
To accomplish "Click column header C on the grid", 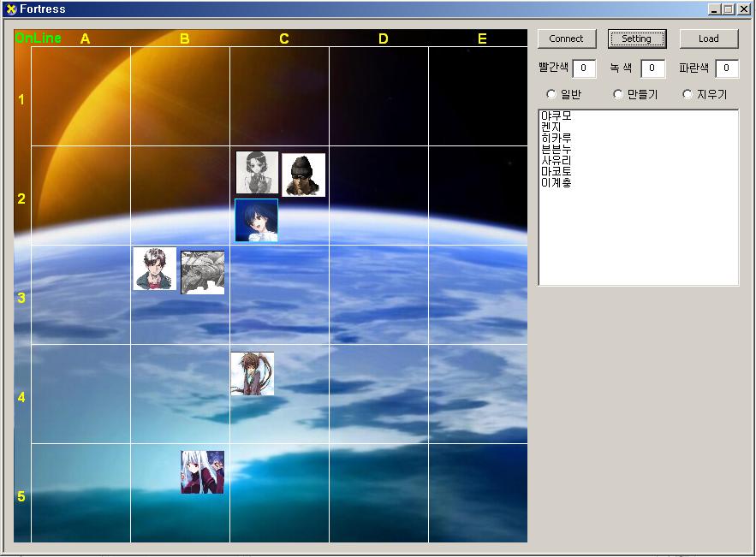I will coord(284,39).
